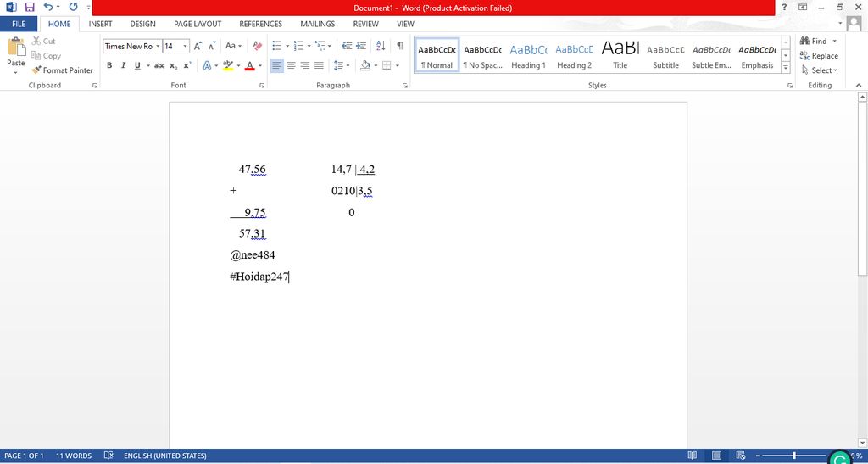Switch to Read Mode view icon
868x464 pixels.
[x=692, y=456]
